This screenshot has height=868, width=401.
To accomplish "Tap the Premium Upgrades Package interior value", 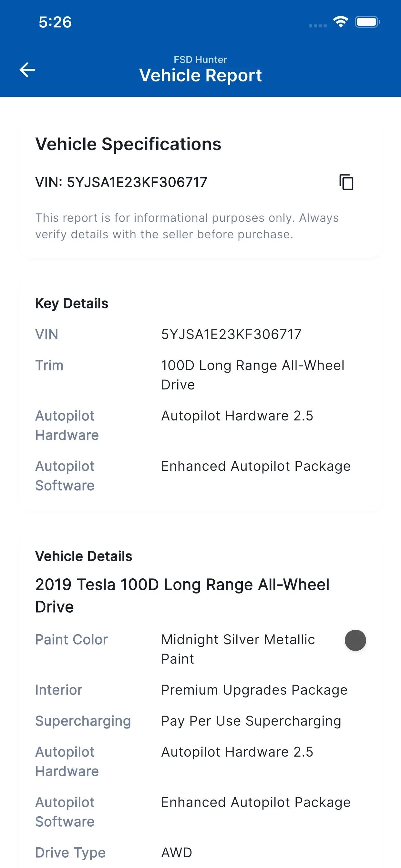I will click(x=254, y=690).
